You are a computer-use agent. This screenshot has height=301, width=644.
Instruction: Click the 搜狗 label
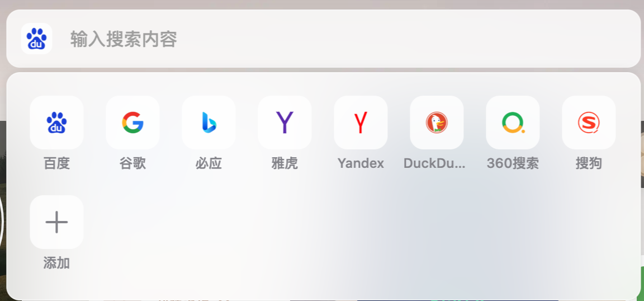(589, 164)
